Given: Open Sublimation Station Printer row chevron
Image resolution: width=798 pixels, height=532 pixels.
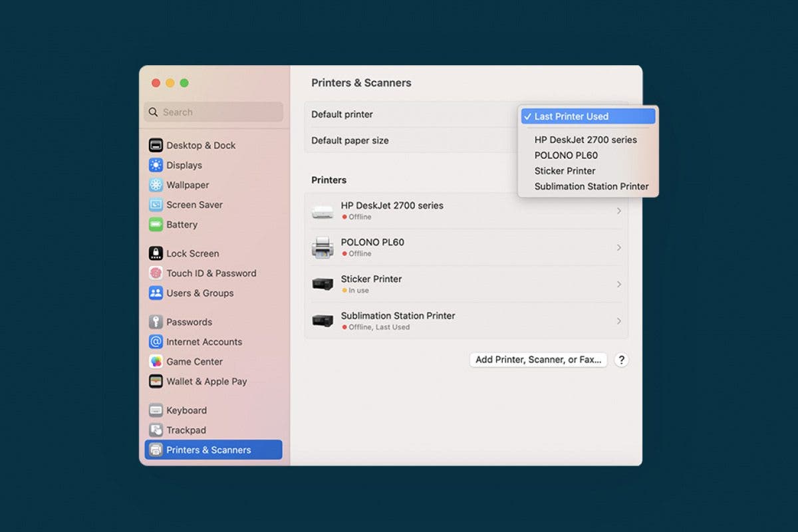Looking at the screenshot, I should (x=618, y=321).
